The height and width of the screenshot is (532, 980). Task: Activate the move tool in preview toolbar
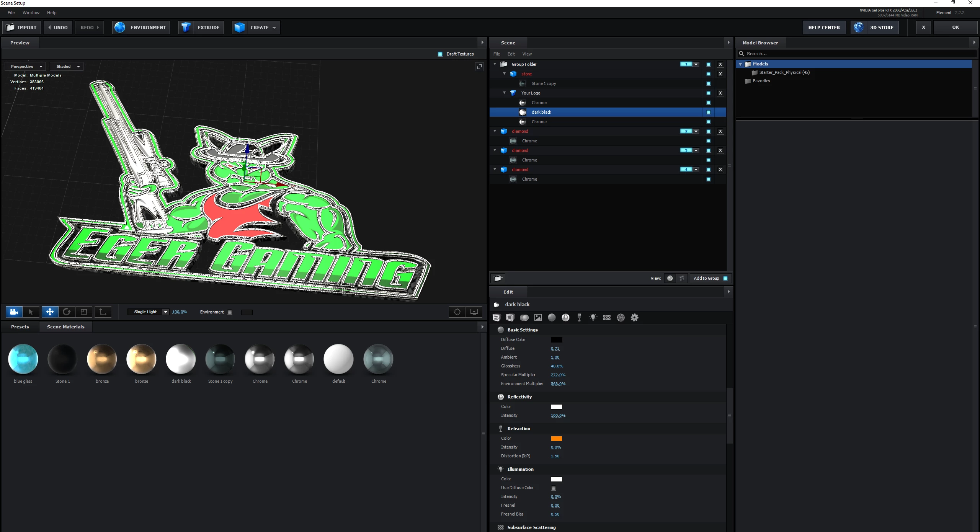[x=50, y=312]
